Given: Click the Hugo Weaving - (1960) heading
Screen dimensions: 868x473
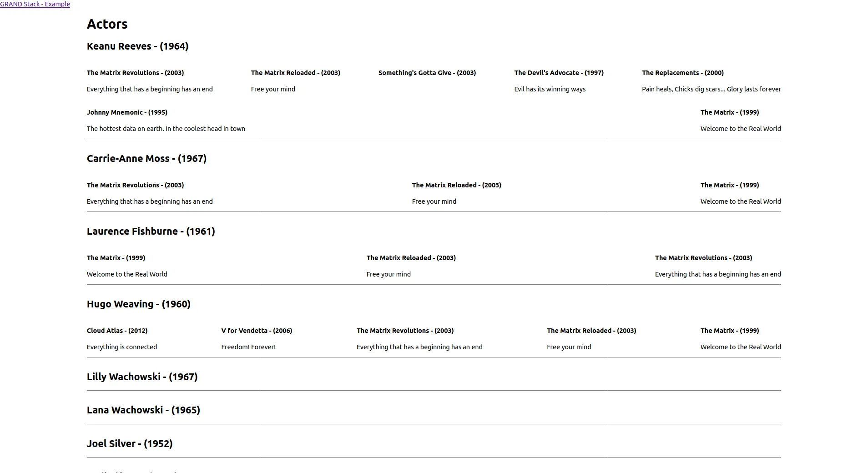Looking at the screenshot, I should (x=138, y=304).
